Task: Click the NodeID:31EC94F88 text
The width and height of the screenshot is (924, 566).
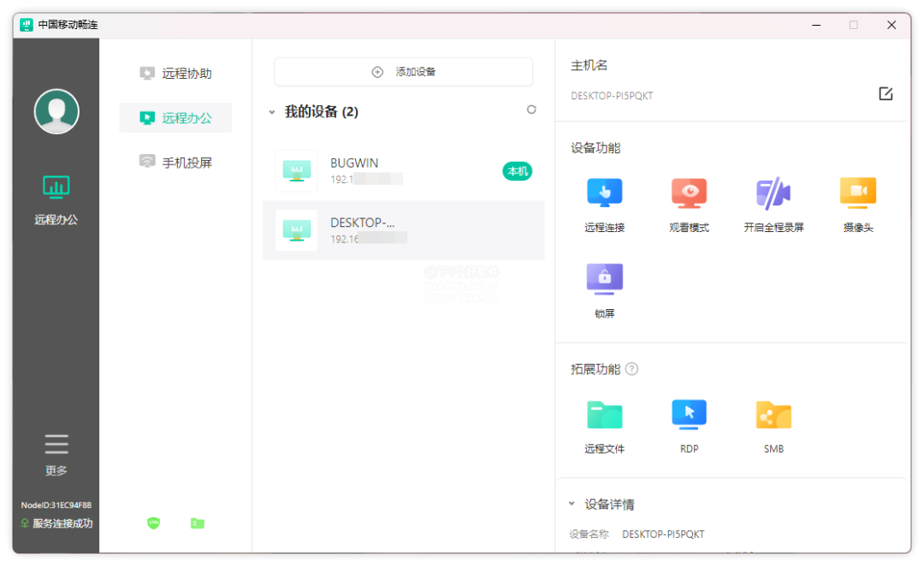Action: pyautogui.click(x=56, y=505)
